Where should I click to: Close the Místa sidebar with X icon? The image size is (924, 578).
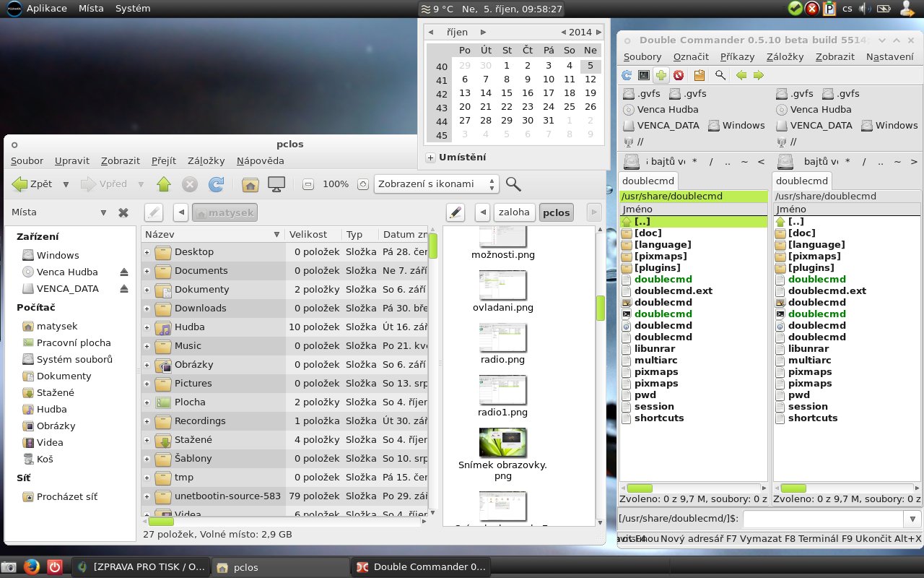pyautogui.click(x=123, y=212)
